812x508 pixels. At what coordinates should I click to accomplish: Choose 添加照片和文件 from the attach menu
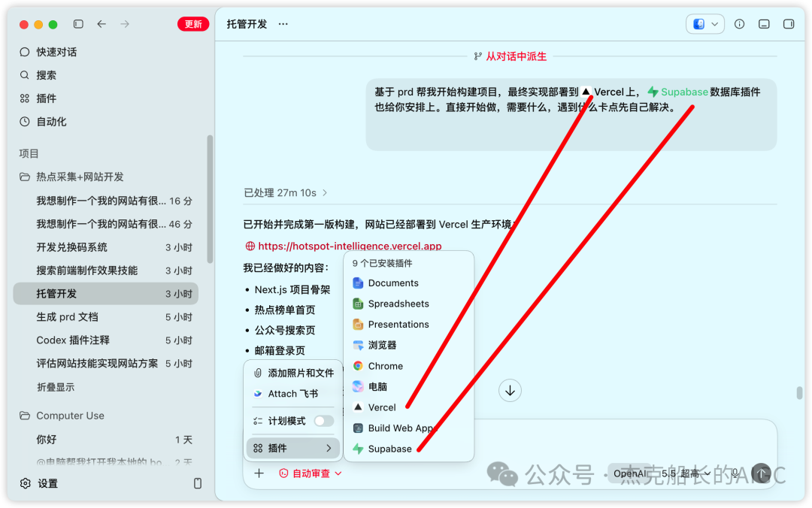pos(293,373)
